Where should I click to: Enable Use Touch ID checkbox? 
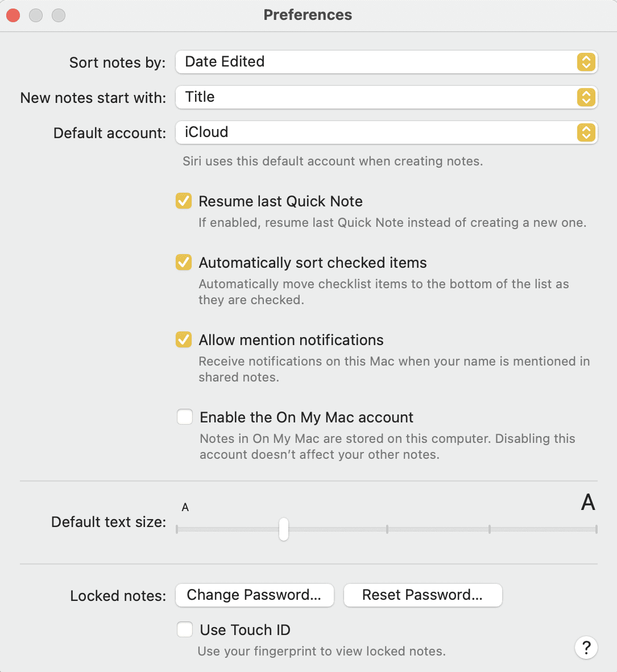point(185,630)
